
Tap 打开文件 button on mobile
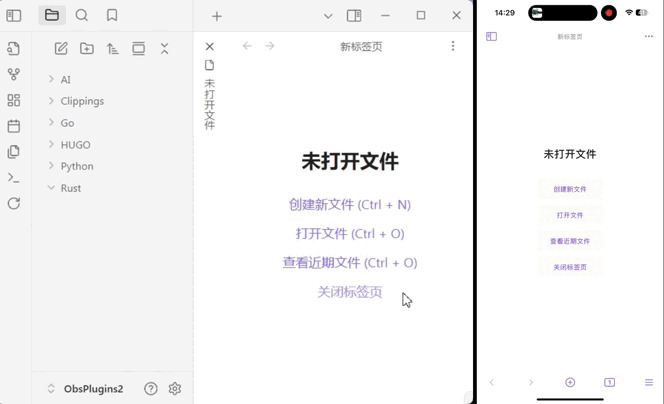(570, 215)
